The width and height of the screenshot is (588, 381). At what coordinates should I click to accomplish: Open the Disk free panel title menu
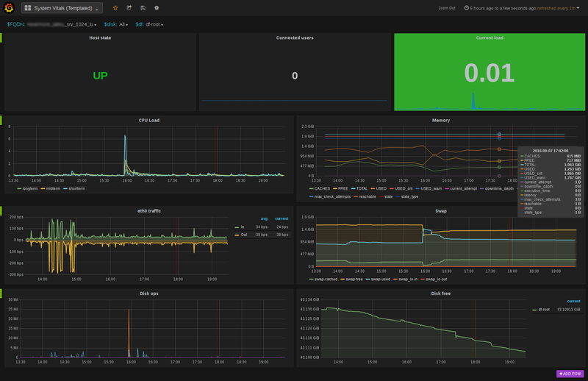click(x=441, y=293)
